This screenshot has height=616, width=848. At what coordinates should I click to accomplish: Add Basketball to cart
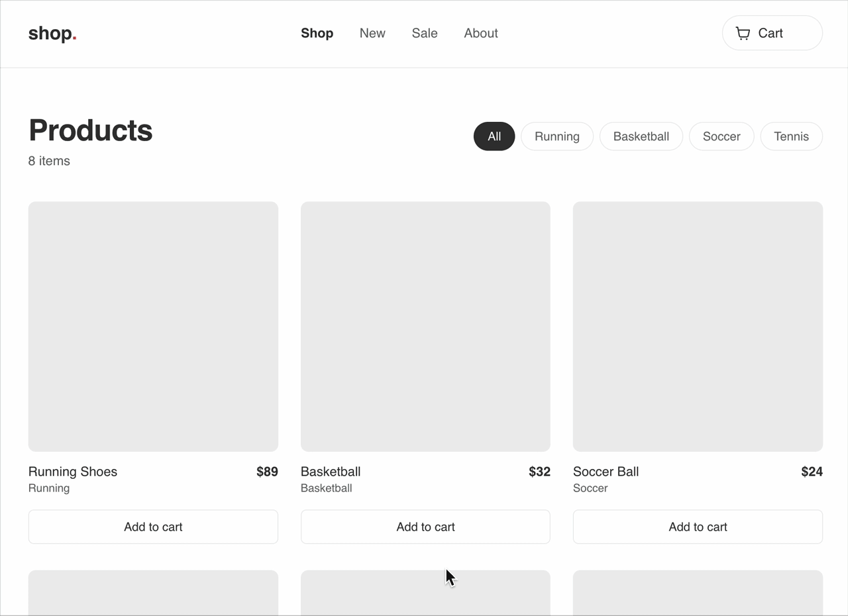click(425, 527)
